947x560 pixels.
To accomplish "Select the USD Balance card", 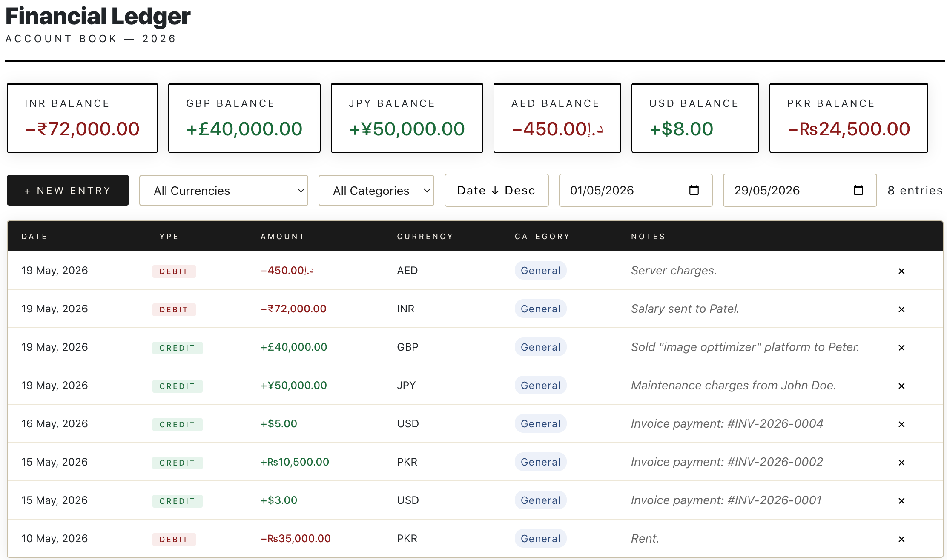I will (x=695, y=118).
